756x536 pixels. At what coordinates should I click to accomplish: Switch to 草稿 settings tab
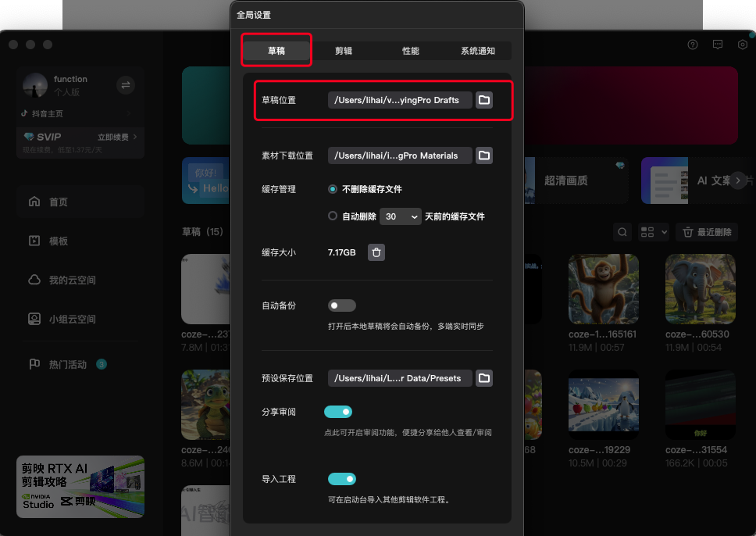coord(276,51)
